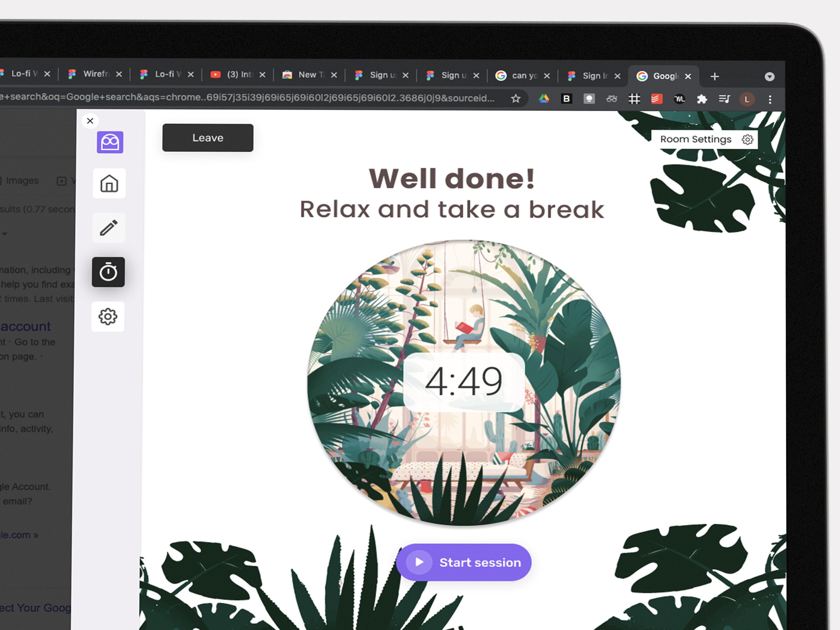Toggle the stopwatch active state
This screenshot has width=840, height=630.
[x=109, y=271]
